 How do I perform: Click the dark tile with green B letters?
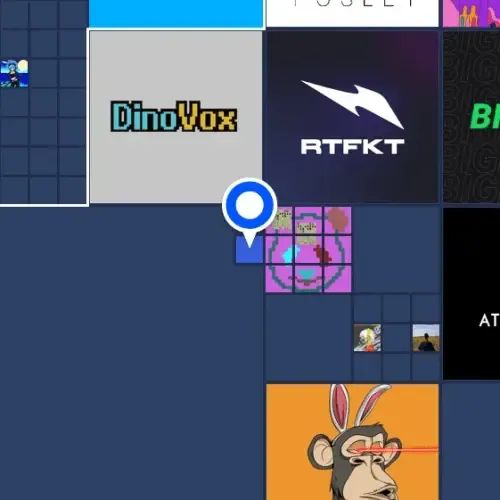pyautogui.click(x=471, y=117)
